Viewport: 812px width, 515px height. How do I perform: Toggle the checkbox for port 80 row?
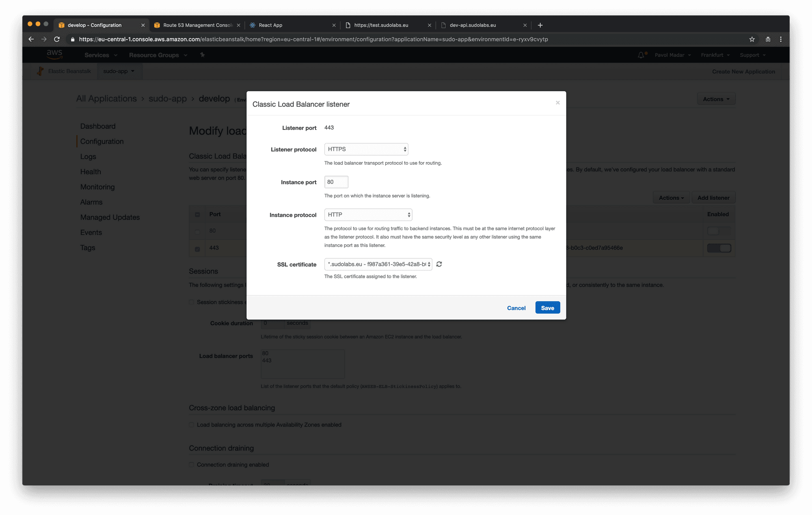[x=197, y=232]
